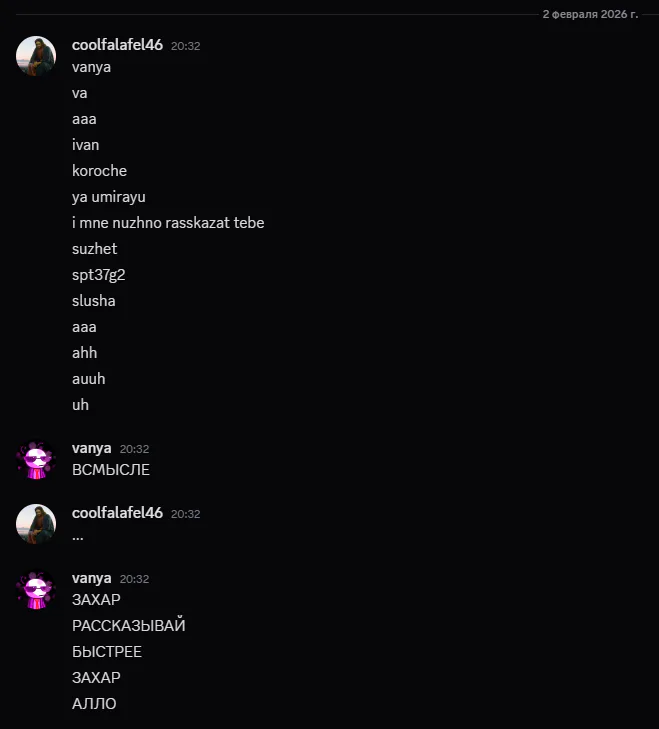
Task: Click vanya's avatar next to the ЗАХАР messages
Action: pos(36,590)
